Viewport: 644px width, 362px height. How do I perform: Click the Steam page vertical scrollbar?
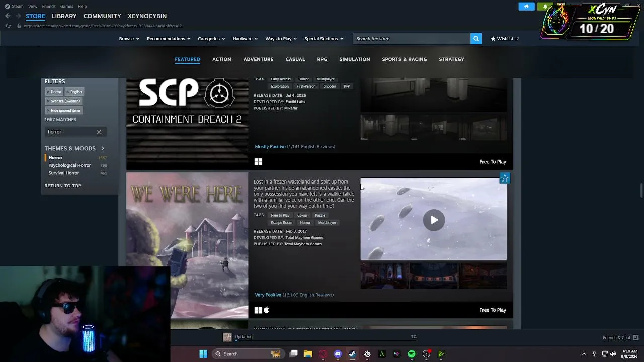[x=641, y=191]
